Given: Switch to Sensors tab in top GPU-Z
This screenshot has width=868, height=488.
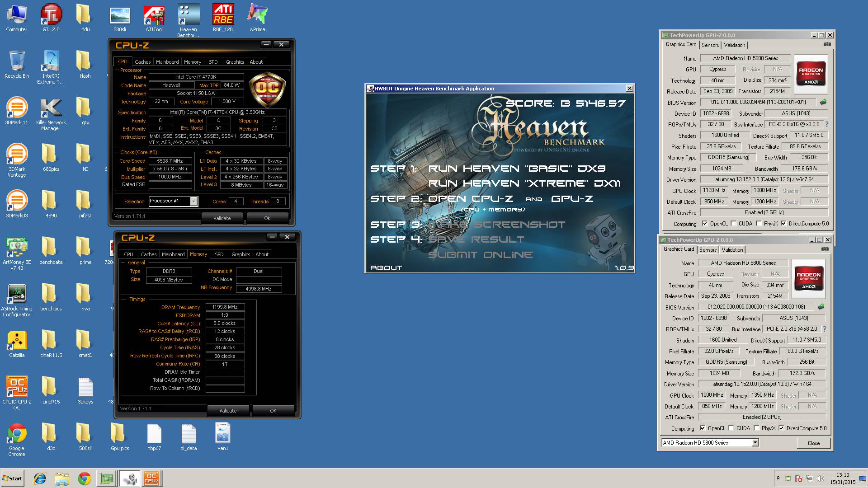Looking at the screenshot, I should click(x=710, y=45).
